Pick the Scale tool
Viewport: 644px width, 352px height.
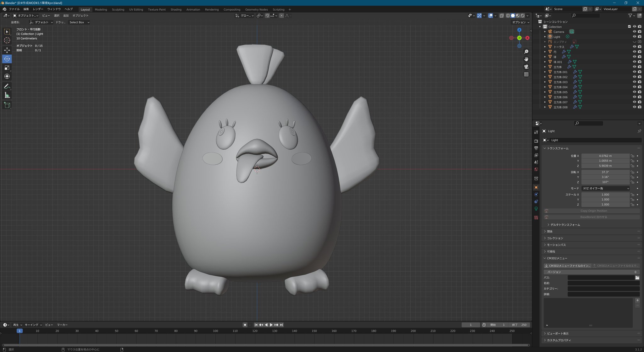click(x=7, y=68)
